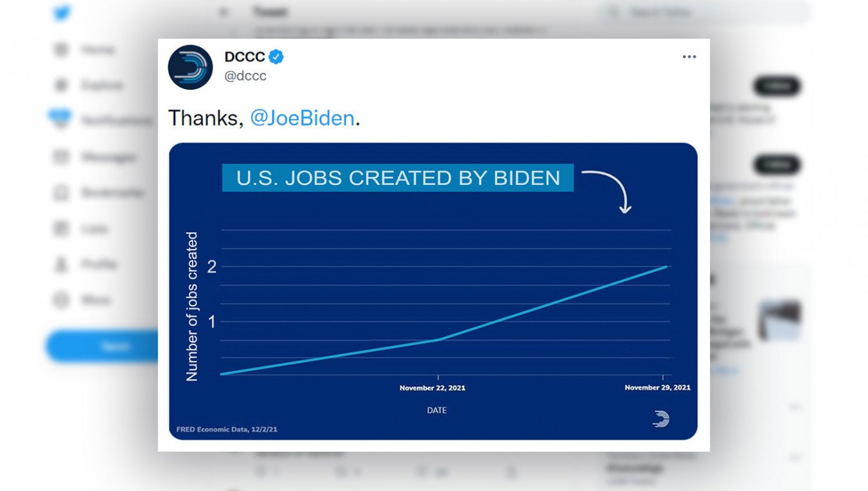Screen dimensions: 868x491
Task: Open the jobs created chart image
Action: 433,291
